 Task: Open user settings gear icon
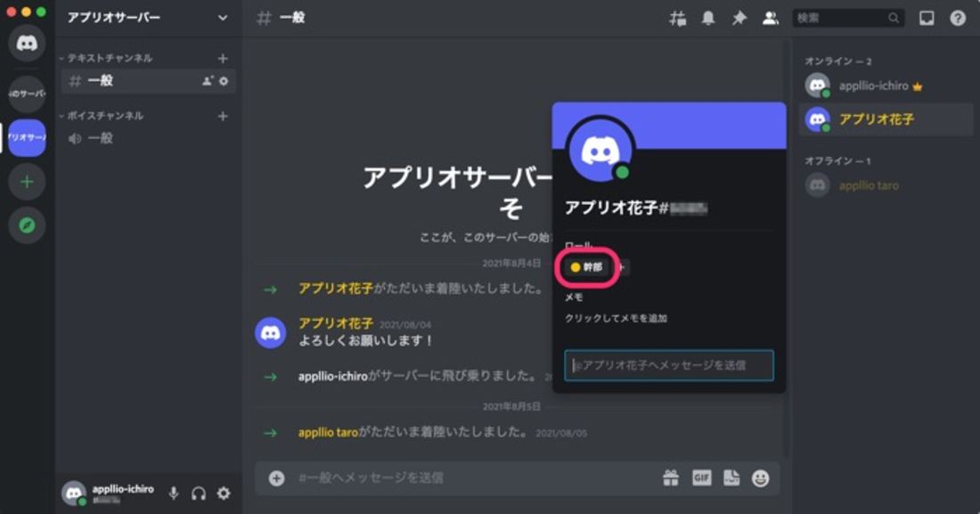(224, 494)
